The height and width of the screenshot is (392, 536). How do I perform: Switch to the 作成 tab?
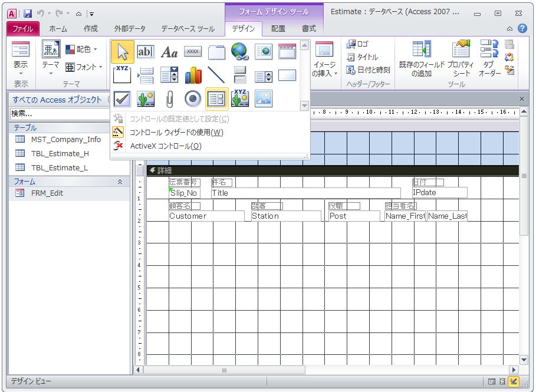point(91,29)
